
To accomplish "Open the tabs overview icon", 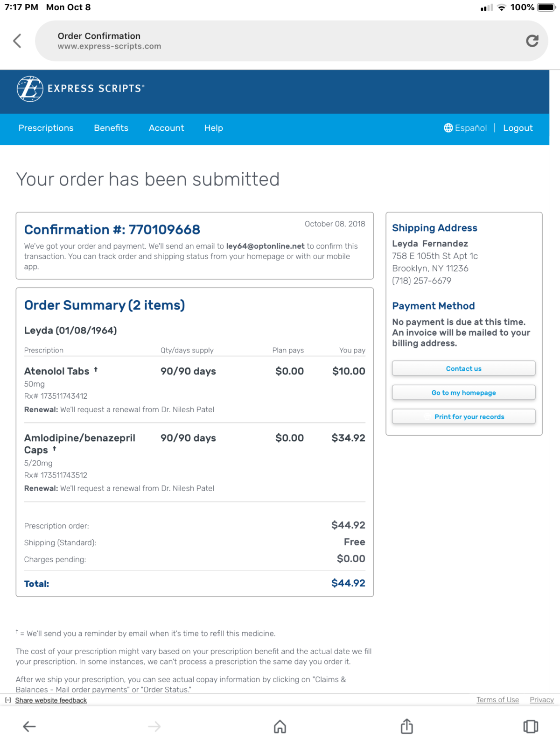I will coord(531,726).
